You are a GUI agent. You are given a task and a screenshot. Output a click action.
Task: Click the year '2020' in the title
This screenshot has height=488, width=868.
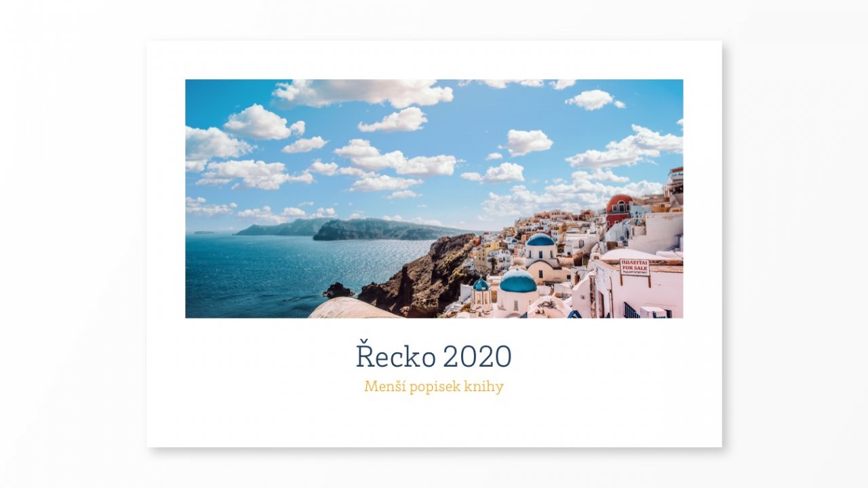477,357
